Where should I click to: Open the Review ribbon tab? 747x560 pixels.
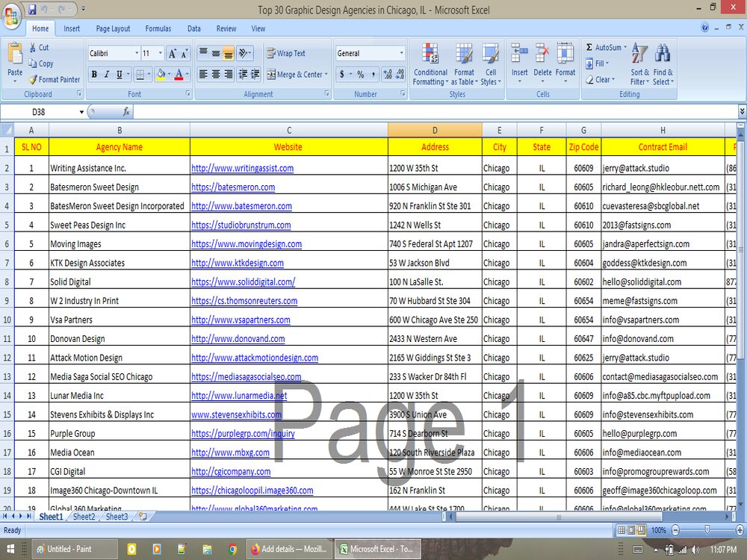pyautogui.click(x=226, y=28)
